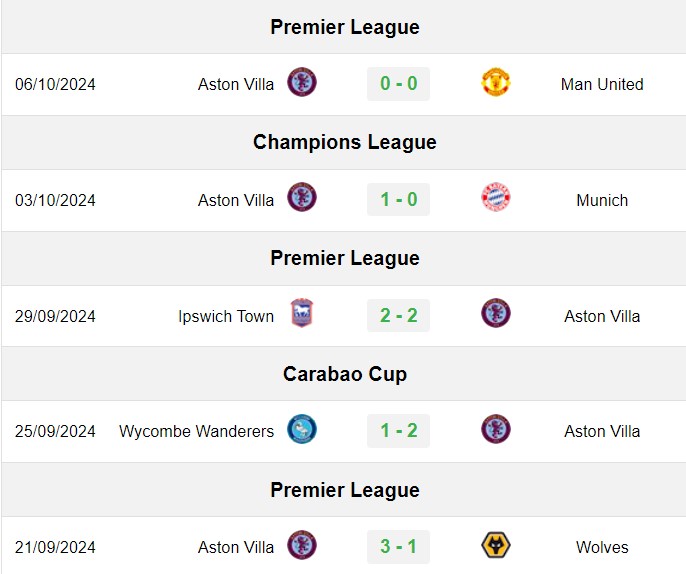Click the Man United team name
Image resolution: width=686 pixels, height=574 pixels.
click(602, 84)
